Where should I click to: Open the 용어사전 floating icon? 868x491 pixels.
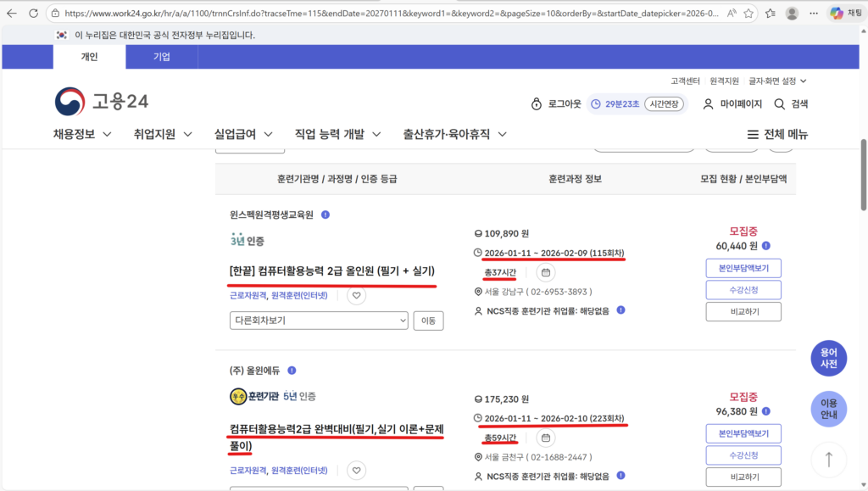point(828,358)
